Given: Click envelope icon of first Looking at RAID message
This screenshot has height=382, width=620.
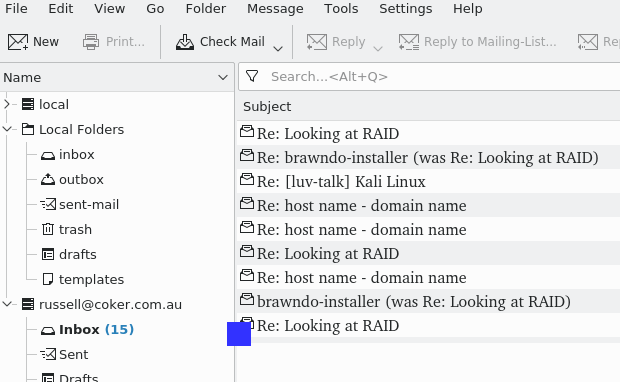Looking at the screenshot, I should click(x=247, y=131).
